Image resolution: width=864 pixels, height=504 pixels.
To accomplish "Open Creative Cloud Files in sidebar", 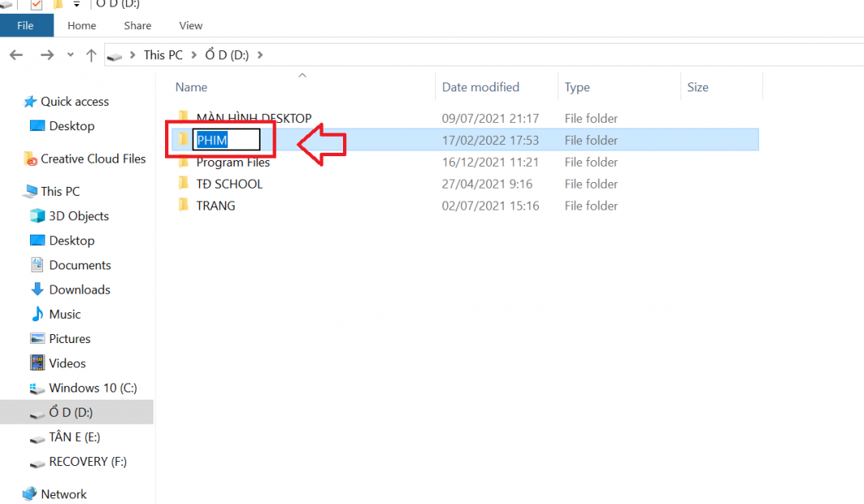I will coord(93,159).
